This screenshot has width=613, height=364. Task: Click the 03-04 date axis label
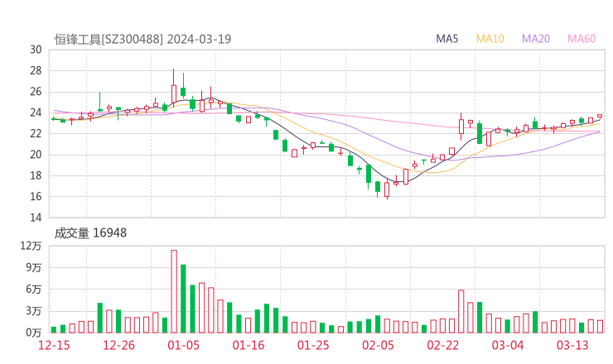point(508,345)
